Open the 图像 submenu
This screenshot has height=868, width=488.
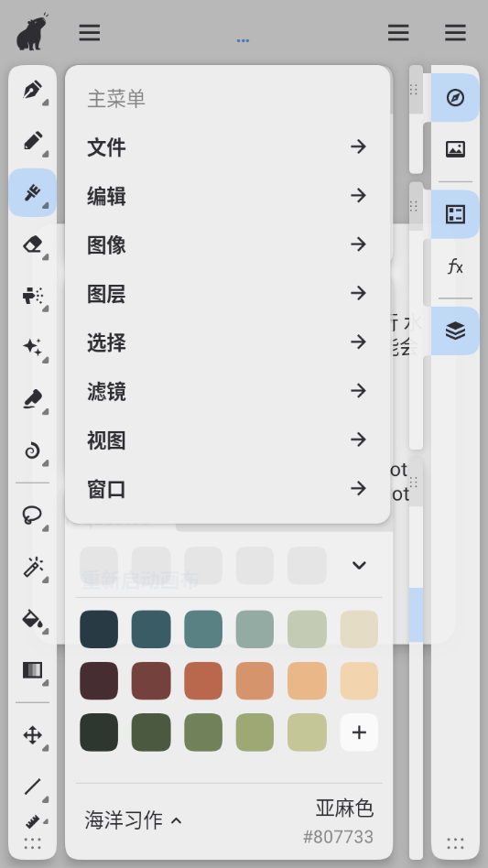tap(227, 244)
